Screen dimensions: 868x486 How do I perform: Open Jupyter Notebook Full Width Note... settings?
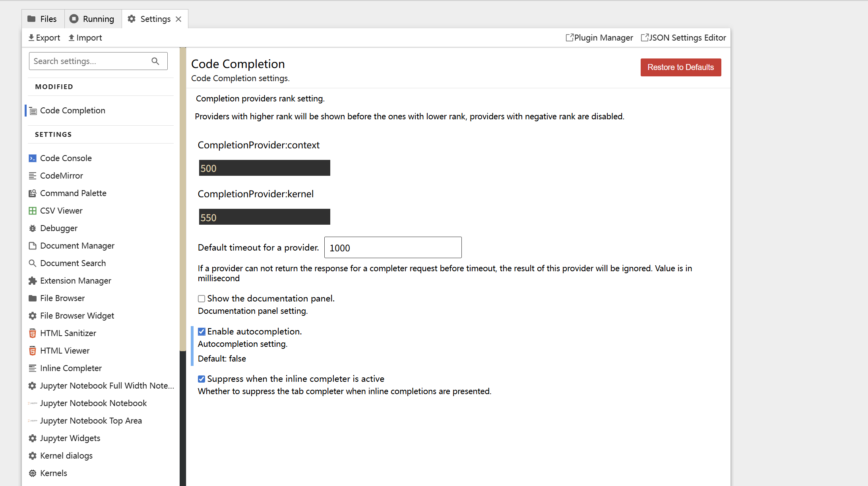point(107,386)
